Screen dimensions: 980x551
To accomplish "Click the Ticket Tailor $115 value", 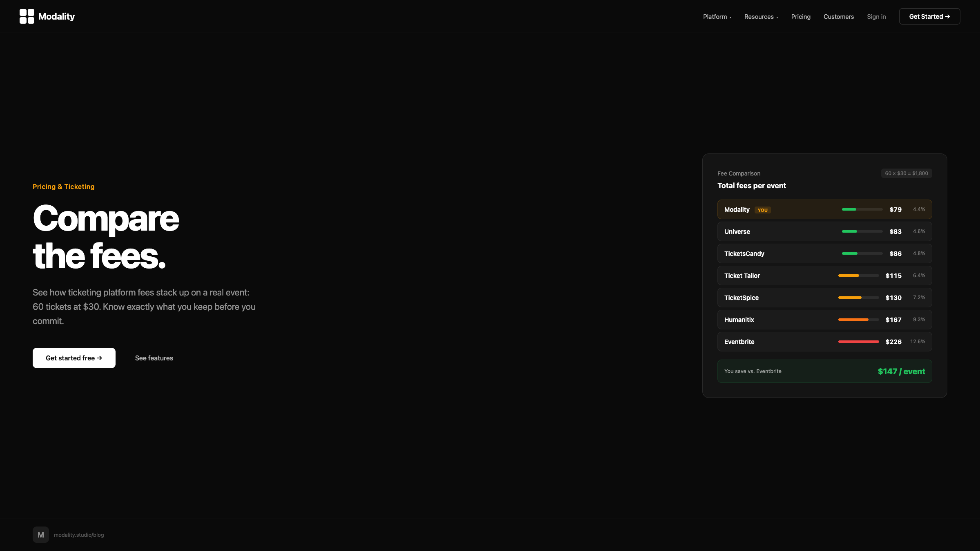I will tap(893, 275).
